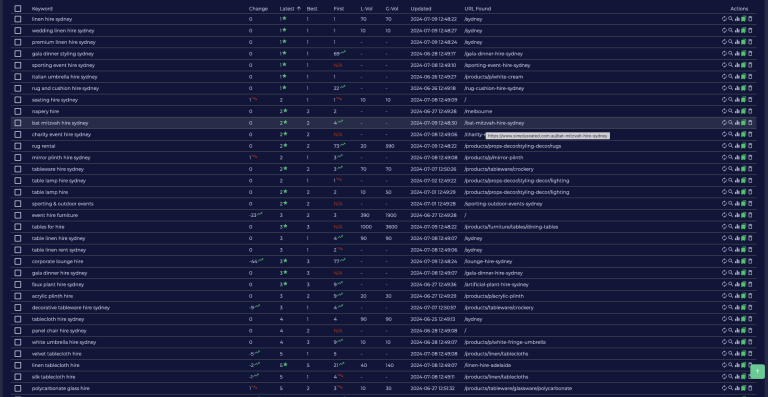Viewport: 768px width, 397px height.
Task: Click search icon for 'tables for hire'
Action: click(x=731, y=227)
